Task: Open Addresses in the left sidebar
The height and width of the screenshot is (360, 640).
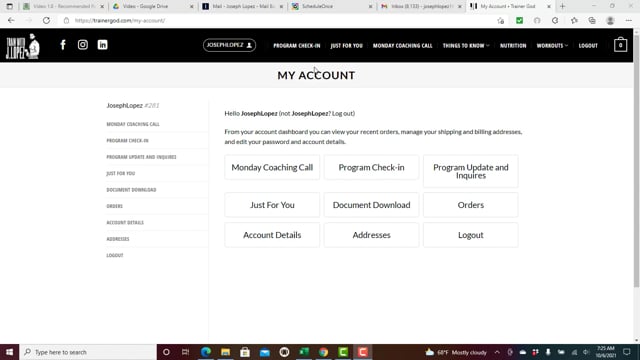Action: coord(118,239)
